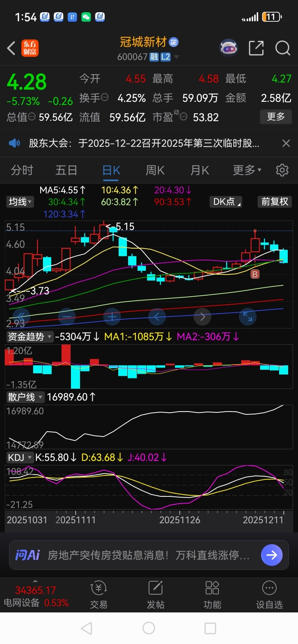
Task: Tap the current price 4.28
Action: (x=27, y=82)
